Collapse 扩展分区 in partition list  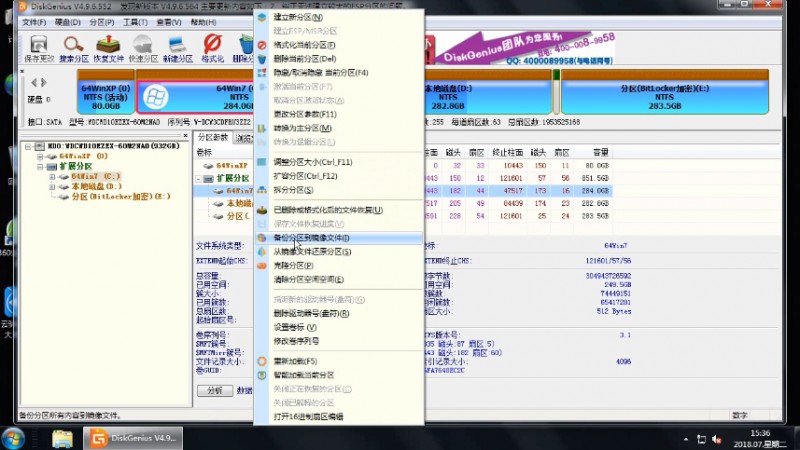point(198,179)
